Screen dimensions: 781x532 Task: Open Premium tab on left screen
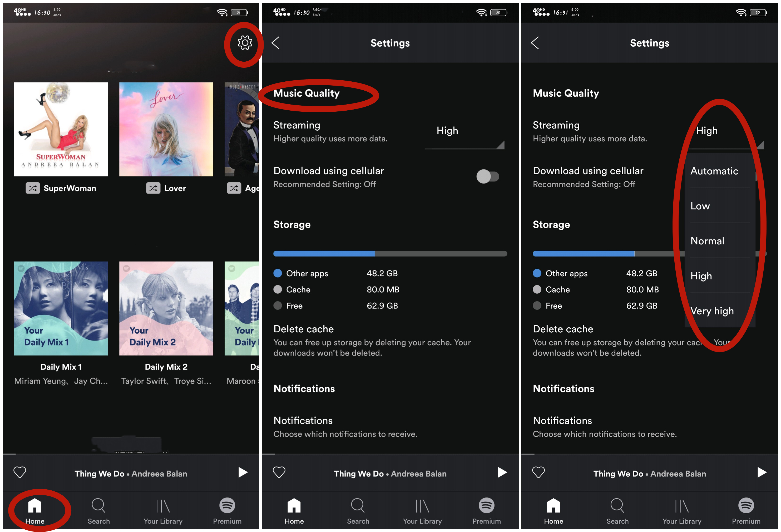(x=227, y=511)
